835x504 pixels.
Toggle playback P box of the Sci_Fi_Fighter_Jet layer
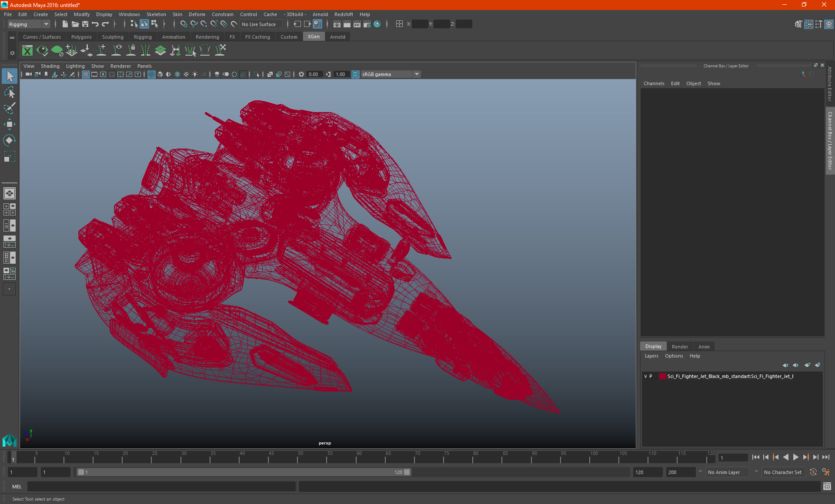[x=651, y=376]
